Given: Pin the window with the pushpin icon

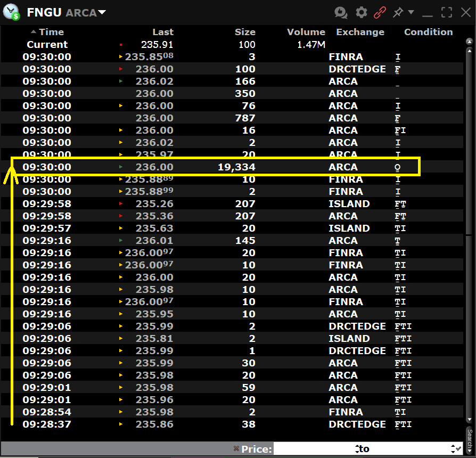Looking at the screenshot, I should click(398, 12).
